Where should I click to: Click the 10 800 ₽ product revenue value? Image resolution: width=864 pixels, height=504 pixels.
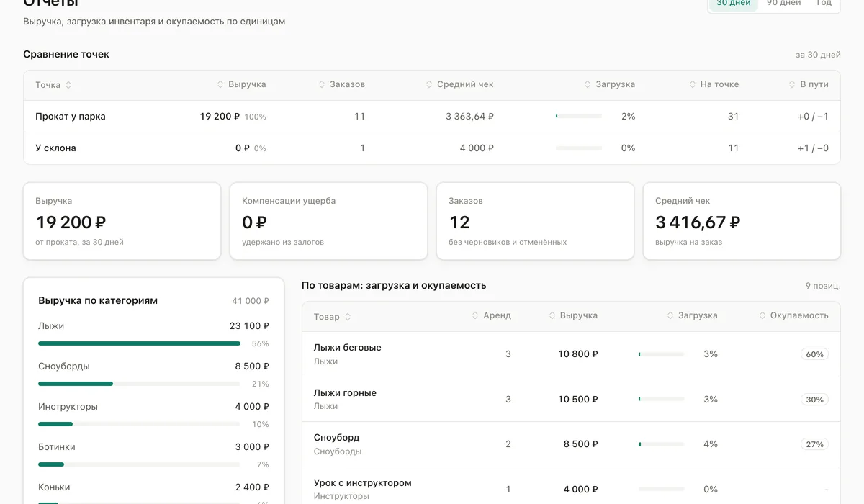click(x=578, y=354)
